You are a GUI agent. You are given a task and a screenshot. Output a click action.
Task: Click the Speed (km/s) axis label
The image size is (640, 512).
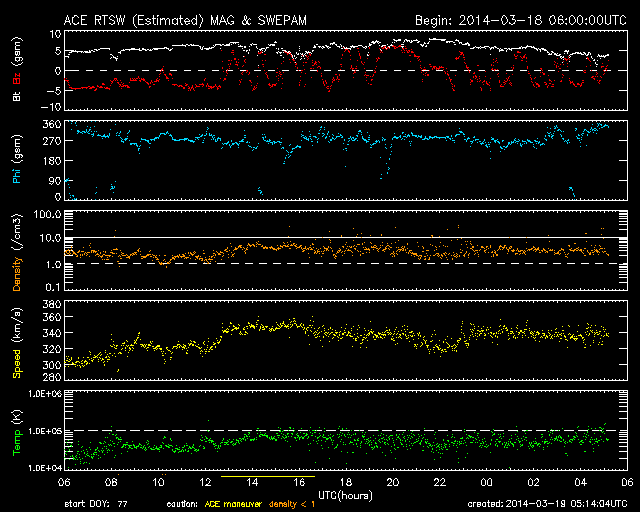(16, 345)
